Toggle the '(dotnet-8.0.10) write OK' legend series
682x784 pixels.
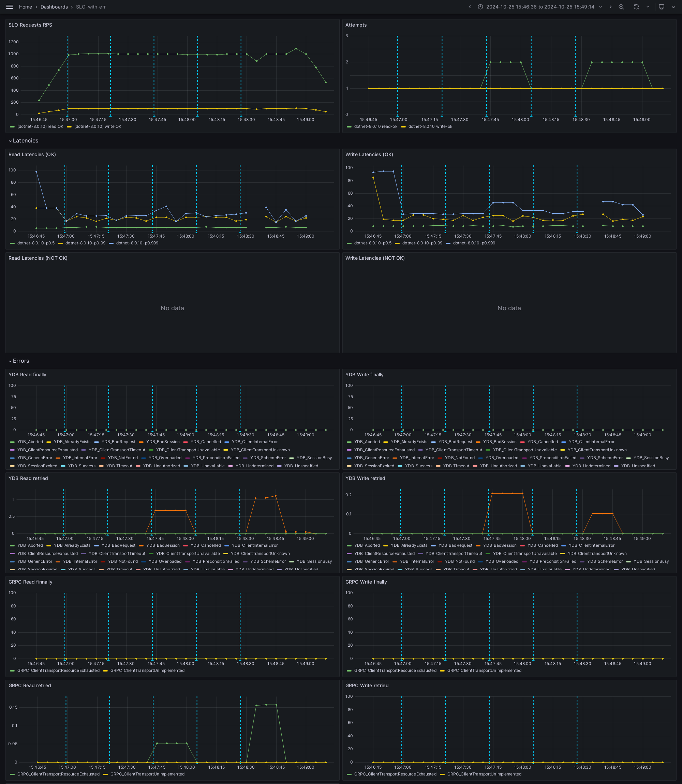pyautogui.click(x=98, y=127)
